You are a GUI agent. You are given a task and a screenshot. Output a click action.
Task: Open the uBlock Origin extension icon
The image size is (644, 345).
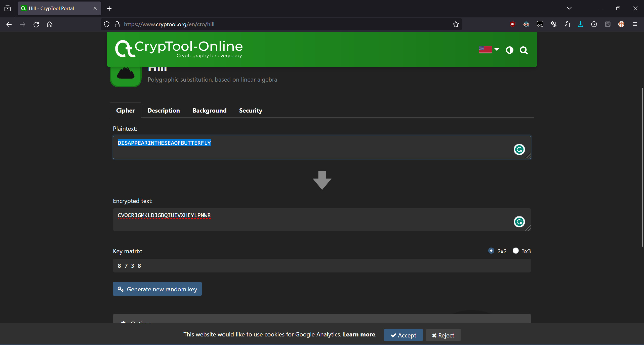tap(512, 24)
